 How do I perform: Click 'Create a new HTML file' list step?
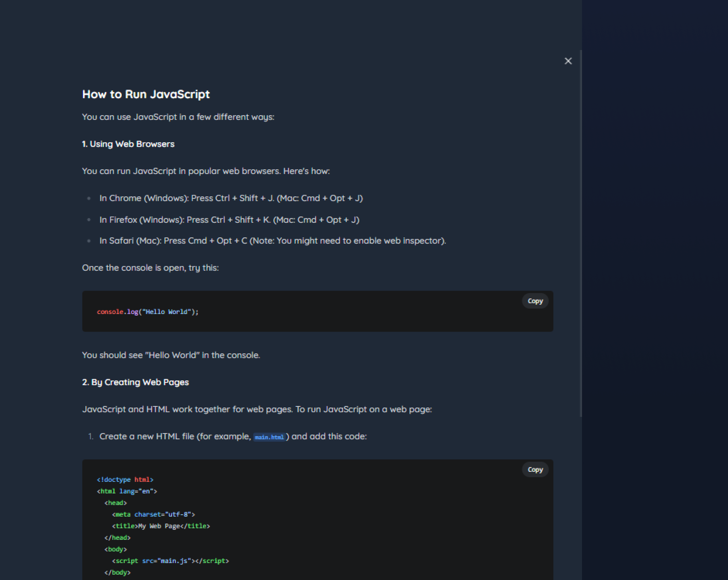pos(233,437)
